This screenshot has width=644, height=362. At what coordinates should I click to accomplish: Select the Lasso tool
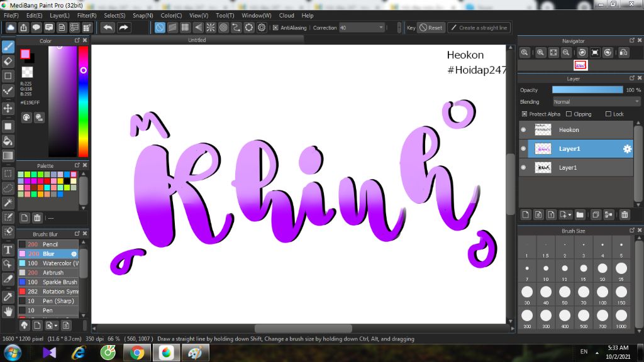(8, 189)
